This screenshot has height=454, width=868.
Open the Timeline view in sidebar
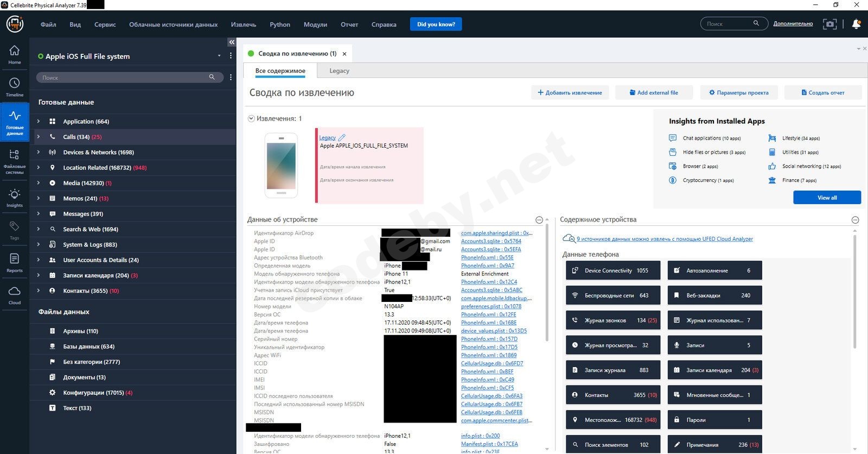[x=15, y=87]
